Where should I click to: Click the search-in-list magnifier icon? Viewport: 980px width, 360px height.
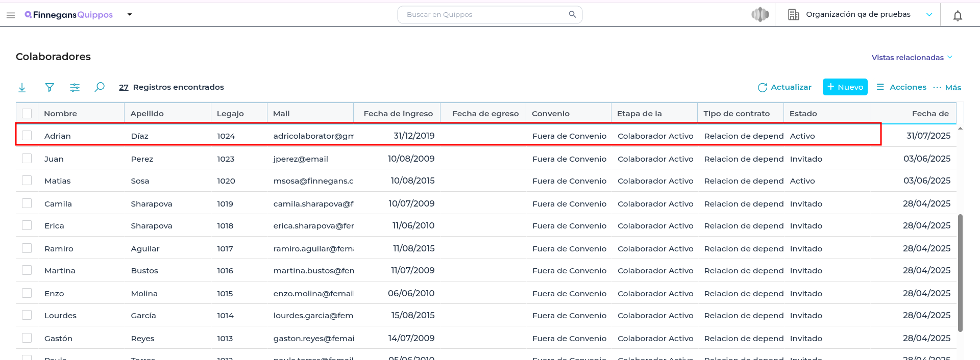point(100,87)
